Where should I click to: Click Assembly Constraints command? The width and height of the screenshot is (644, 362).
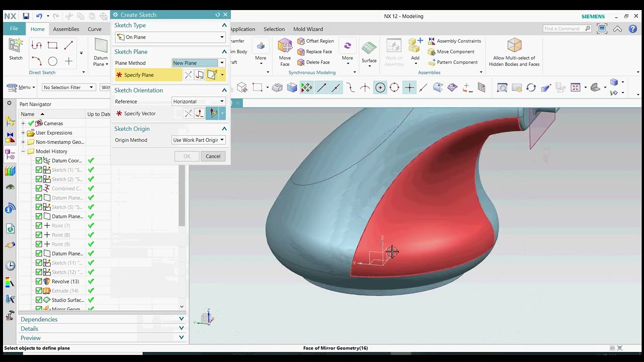tap(454, 41)
